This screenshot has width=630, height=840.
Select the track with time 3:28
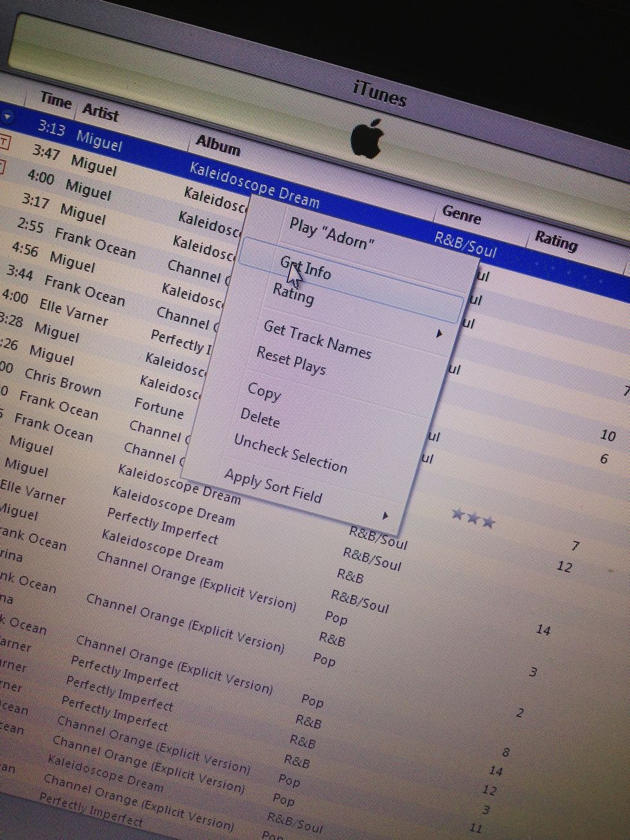pos(11,319)
